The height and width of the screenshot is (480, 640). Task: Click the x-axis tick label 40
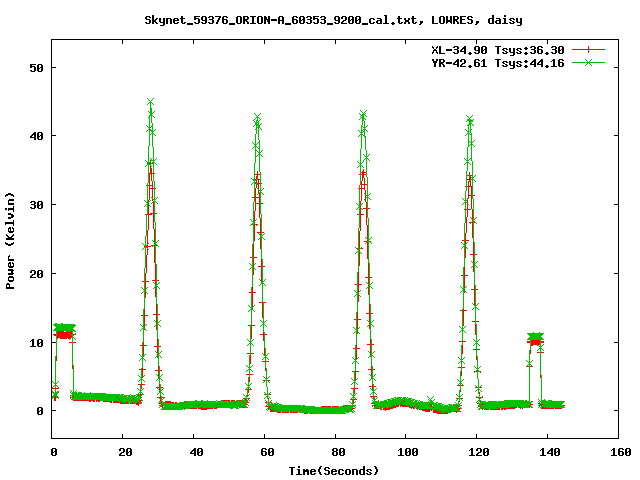[196, 452]
